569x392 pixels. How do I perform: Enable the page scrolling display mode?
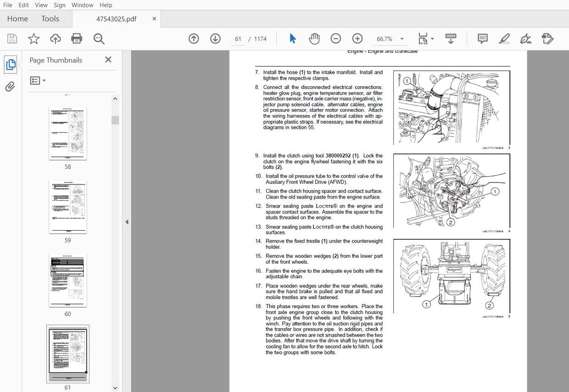pos(451,39)
